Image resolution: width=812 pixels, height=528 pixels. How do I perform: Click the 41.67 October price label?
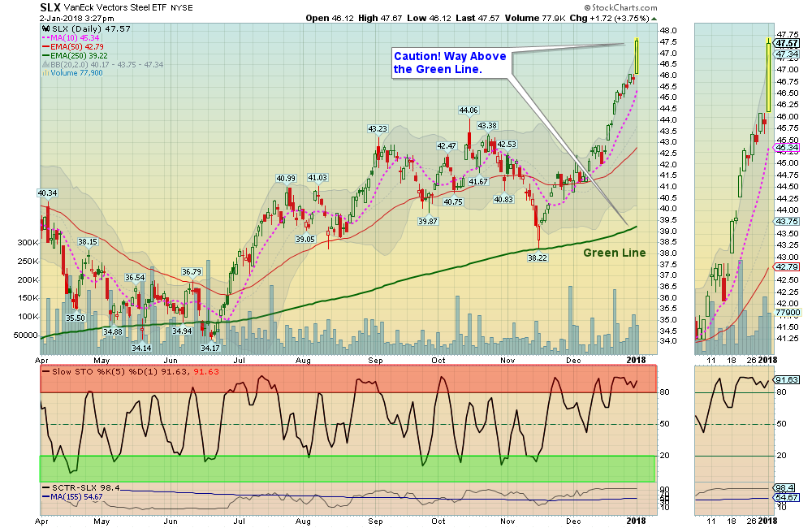(x=478, y=181)
